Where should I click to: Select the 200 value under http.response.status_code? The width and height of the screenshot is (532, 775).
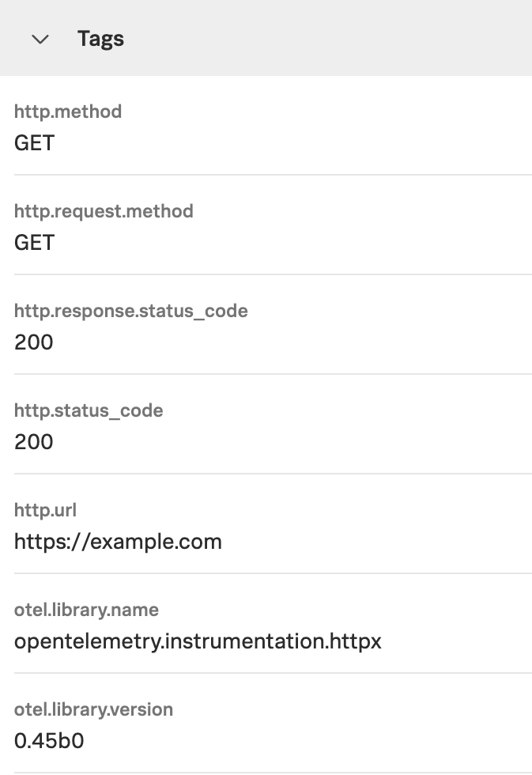click(x=34, y=342)
